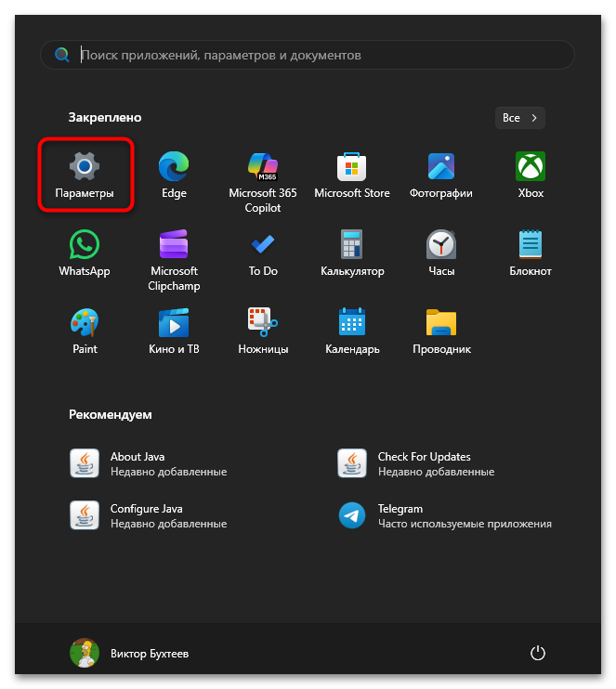The width and height of the screenshot is (616, 689).
Task: Open Microsoft 365 Copilot
Action: pos(263,182)
